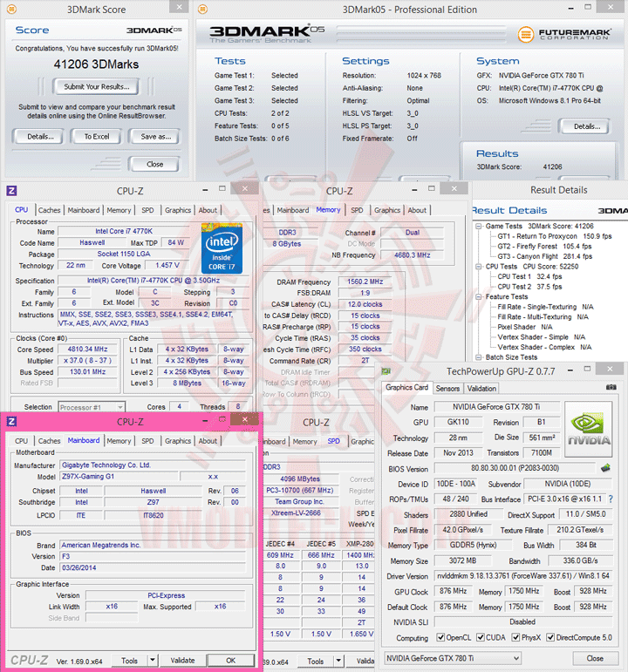
Task: Click the Intel Core i7 badge in CPU-Z
Action: click(222, 248)
